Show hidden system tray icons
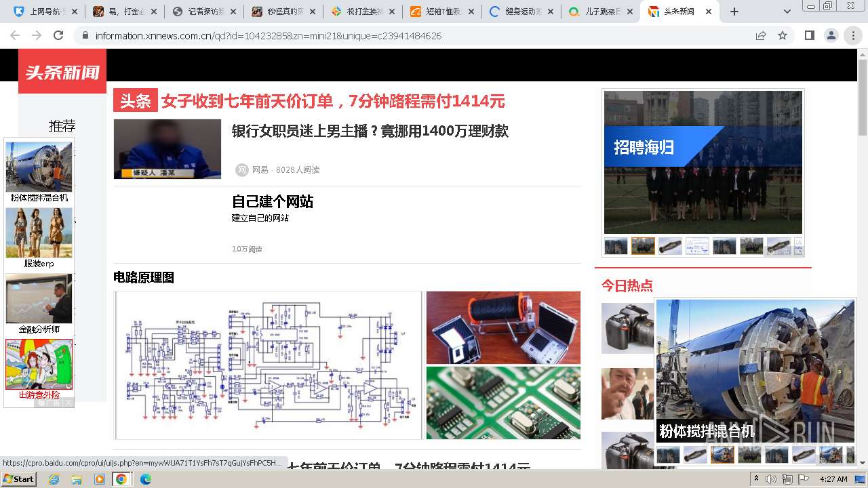Image resolution: width=868 pixels, height=488 pixels. [756, 479]
